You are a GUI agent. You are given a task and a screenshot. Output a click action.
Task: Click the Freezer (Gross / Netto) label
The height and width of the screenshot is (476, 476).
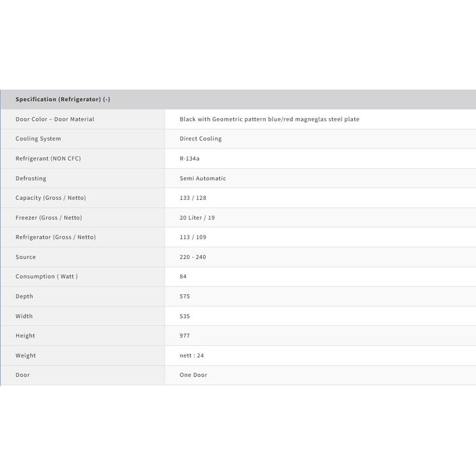49,218
